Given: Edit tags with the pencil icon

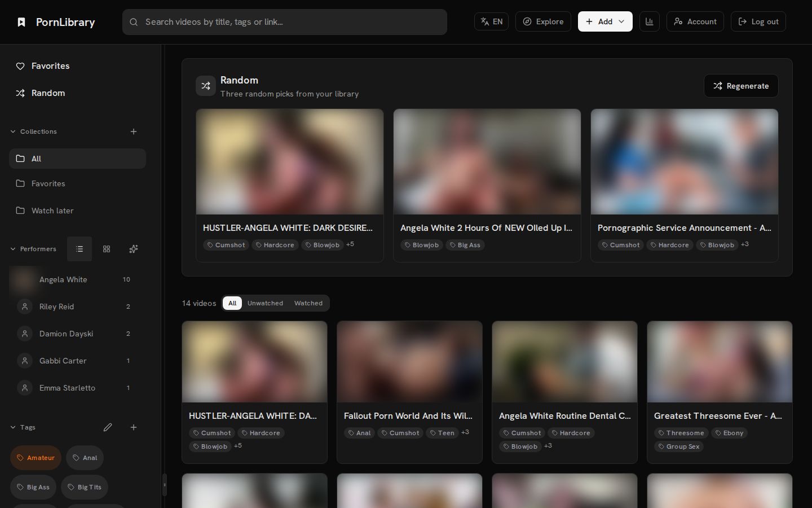Looking at the screenshot, I should (x=108, y=427).
